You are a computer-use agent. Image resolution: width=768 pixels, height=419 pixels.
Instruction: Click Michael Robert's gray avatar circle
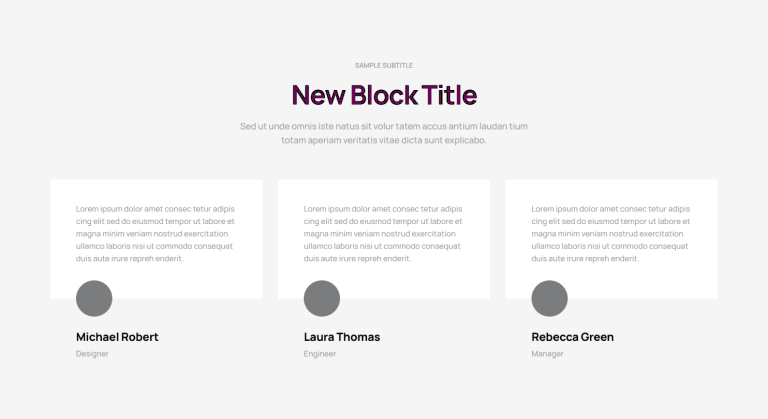[x=94, y=298]
